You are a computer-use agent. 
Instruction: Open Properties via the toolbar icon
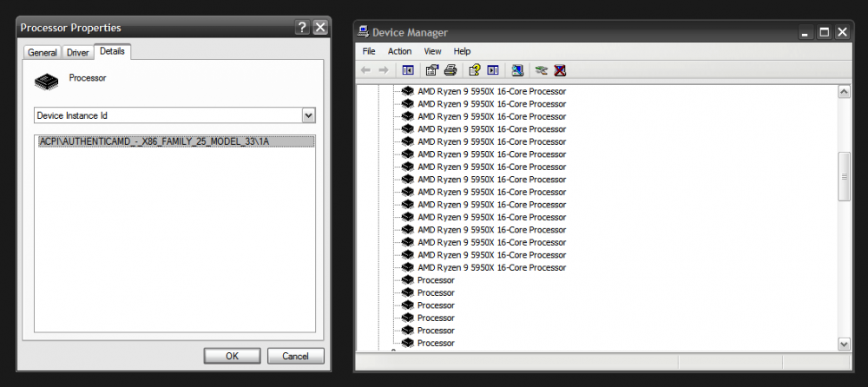[x=431, y=70]
